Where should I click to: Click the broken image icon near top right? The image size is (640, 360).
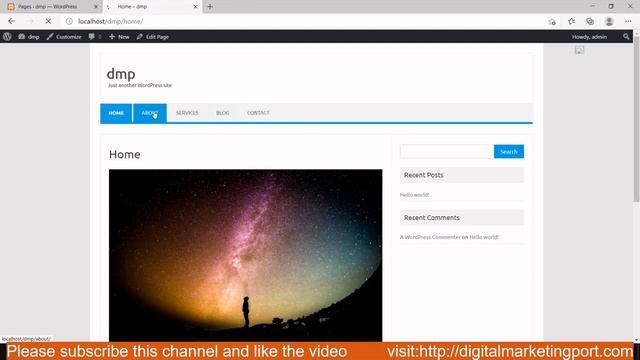(579, 50)
